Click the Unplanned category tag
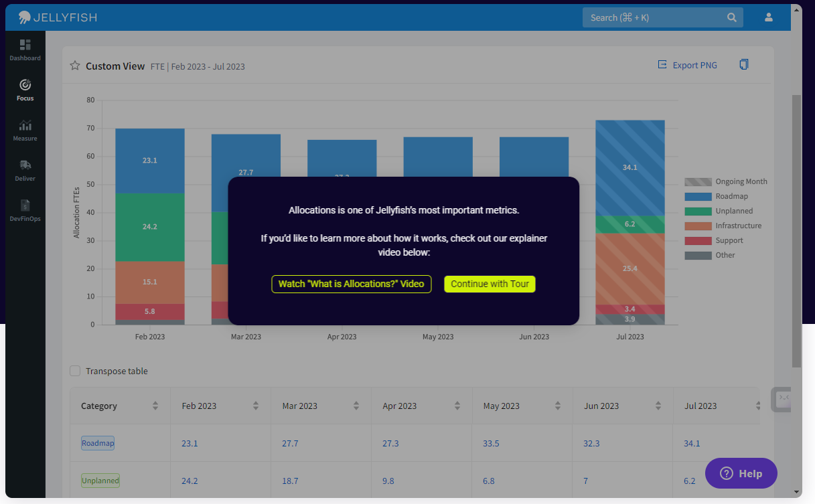Screen dimensions: 815x504 pyautogui.click(x=100, y=481)
